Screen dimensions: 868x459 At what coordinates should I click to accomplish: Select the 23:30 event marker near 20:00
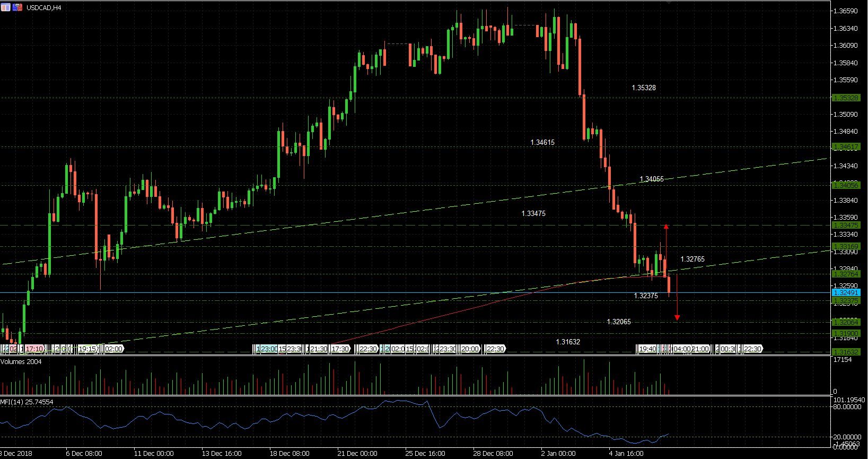coord(446,349)
